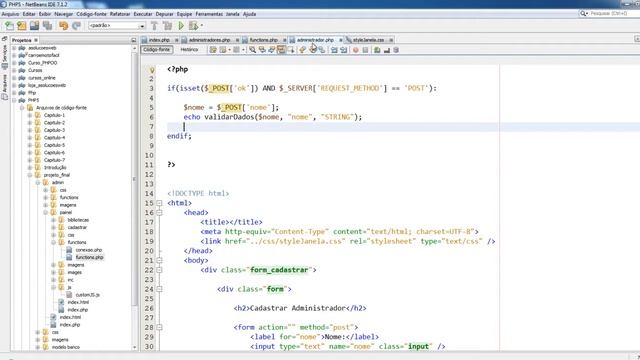Expand the Capitulo-1 folder
This screenshot has height=360, width=640.
(30, 115)
